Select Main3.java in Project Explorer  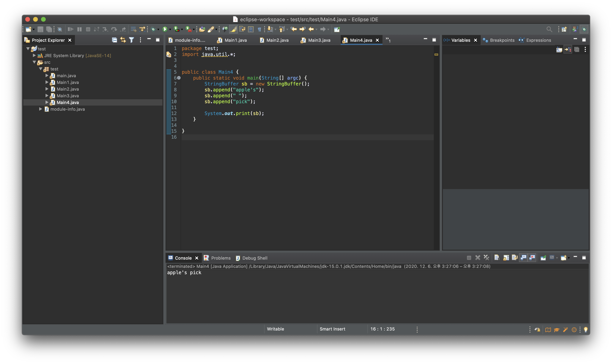pyautogui.click(x=68, y=96)
